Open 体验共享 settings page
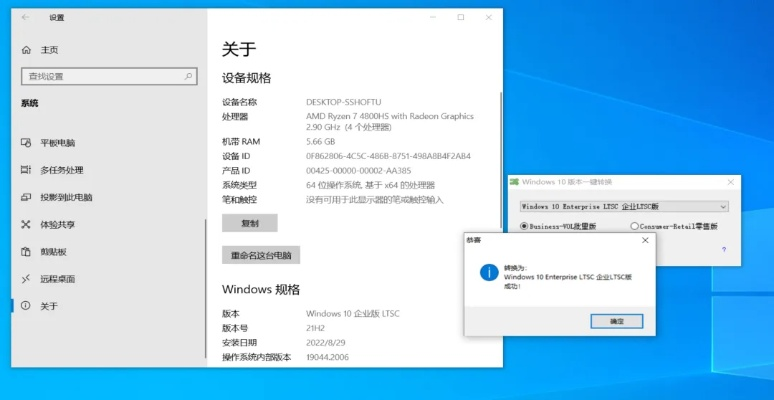 [57, 225]
